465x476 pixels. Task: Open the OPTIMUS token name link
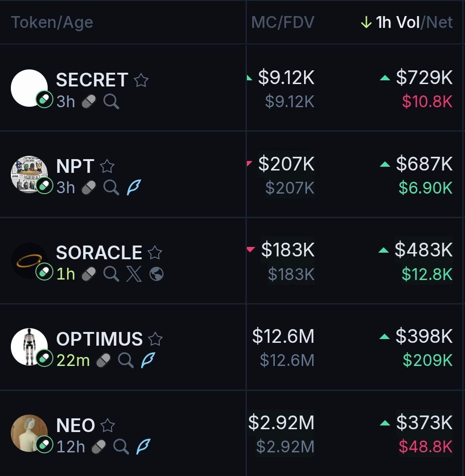point(99,339)
